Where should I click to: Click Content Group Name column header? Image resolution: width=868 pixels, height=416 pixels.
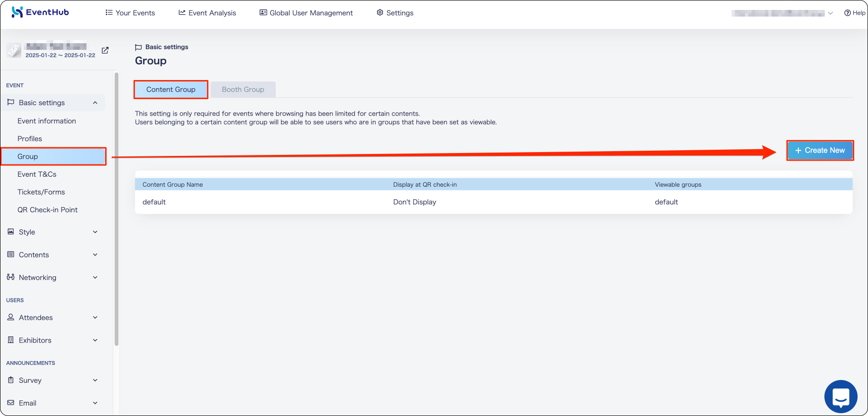(x=173, y=185)
